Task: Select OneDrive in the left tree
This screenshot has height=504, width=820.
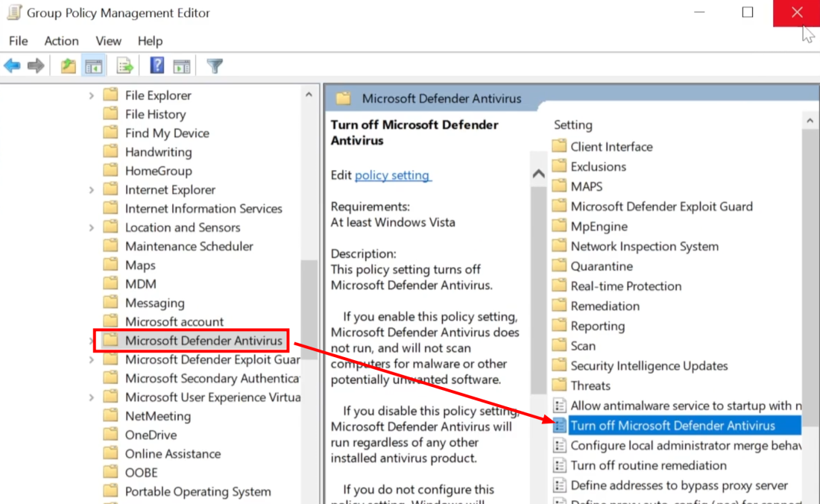Action: click(150, 435)
